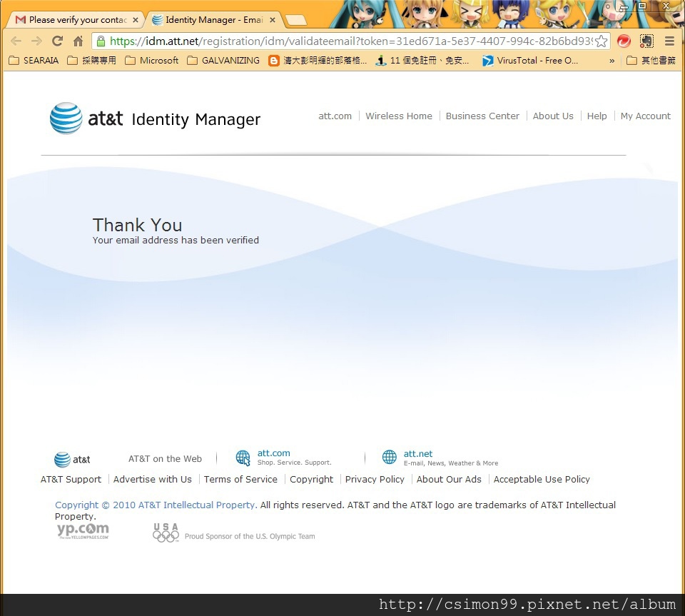
Task: Click the 'Identity Manager' header title
Action: point(196,119)
